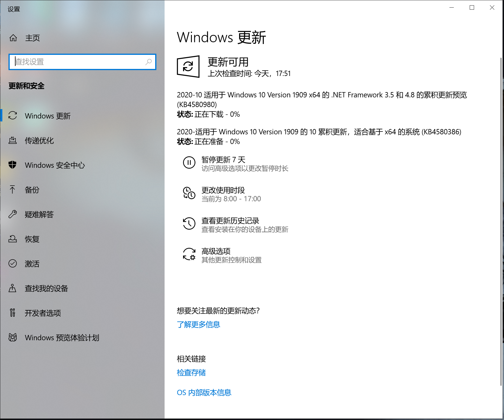Click the upward arrow icon for 备份

13,189
